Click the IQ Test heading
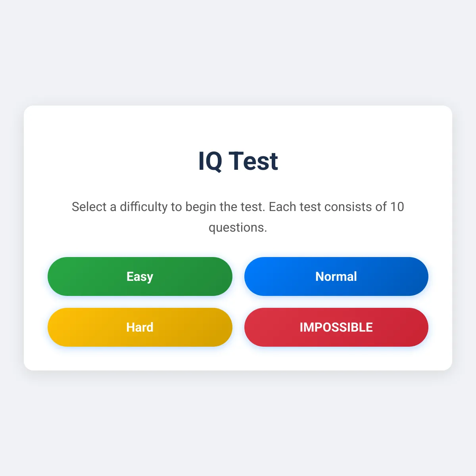This screenshot has width=476, height=476. [x=238, y=161]
